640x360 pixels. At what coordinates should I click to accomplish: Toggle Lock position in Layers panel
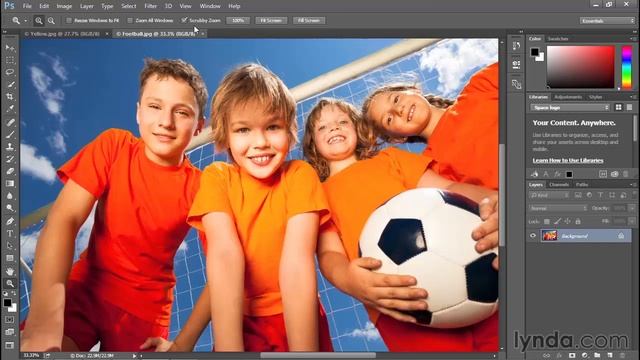567,221
